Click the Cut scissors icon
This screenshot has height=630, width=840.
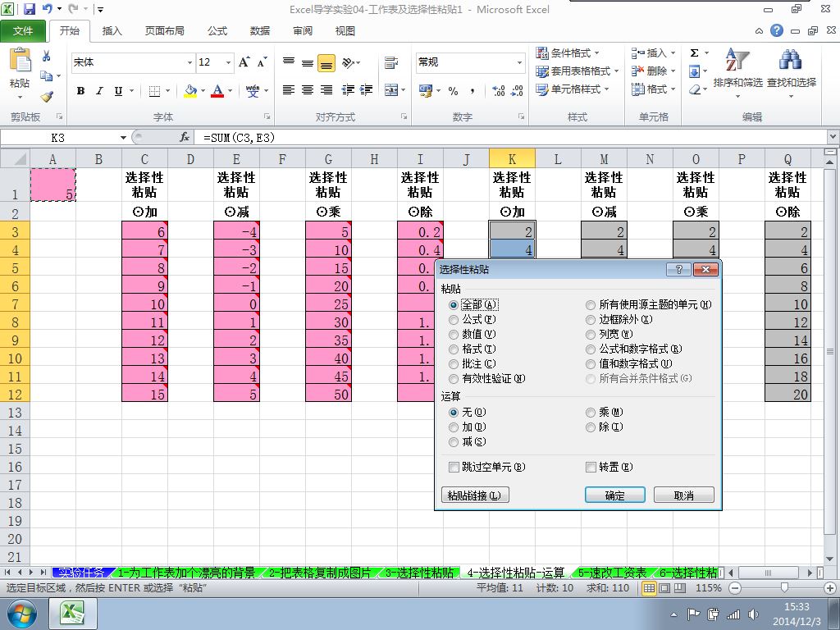(x=47, y=56)
